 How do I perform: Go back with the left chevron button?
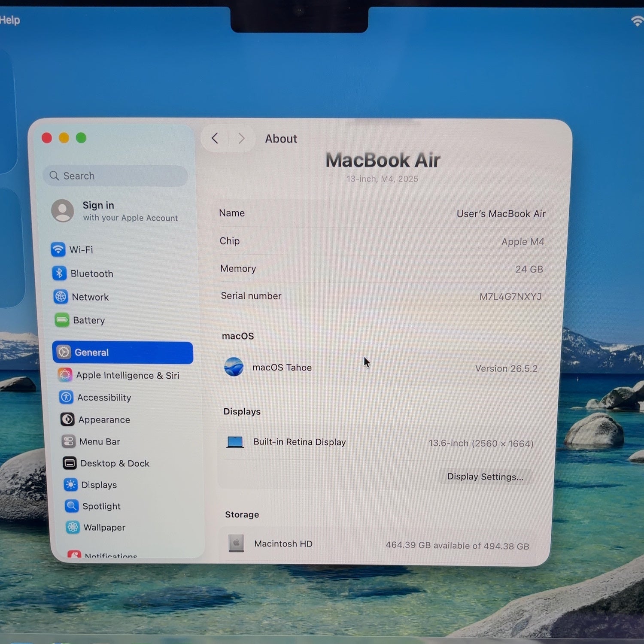coord(215,138)
